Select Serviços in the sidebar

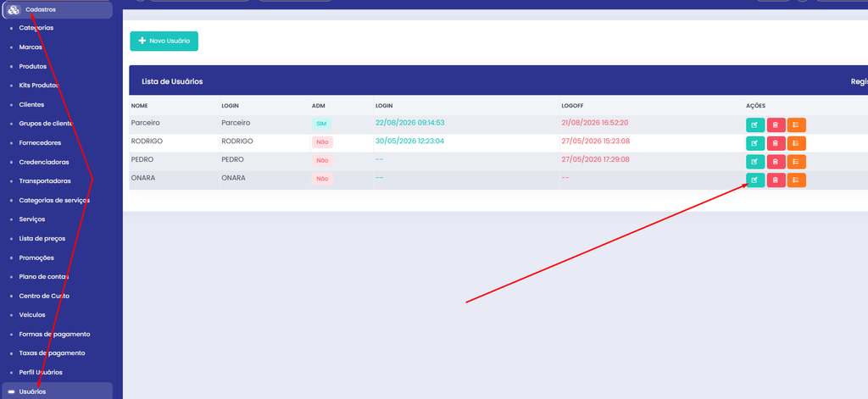click(32, 219)
